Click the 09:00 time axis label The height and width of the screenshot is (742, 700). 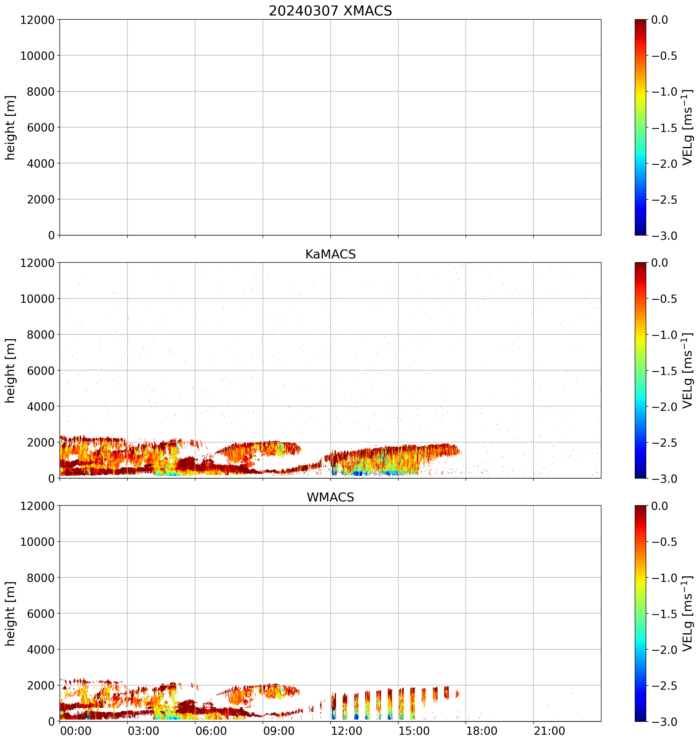pos(279,731)
